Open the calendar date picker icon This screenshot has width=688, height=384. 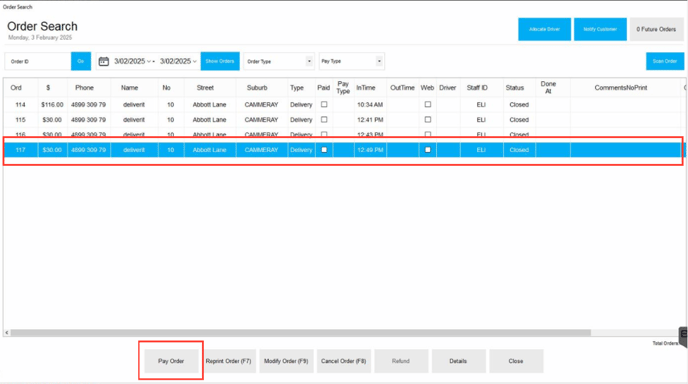[104, 61]
